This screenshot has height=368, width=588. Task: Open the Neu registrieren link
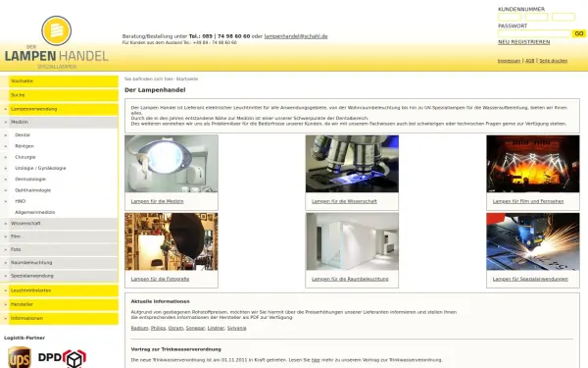coord(524,42)
